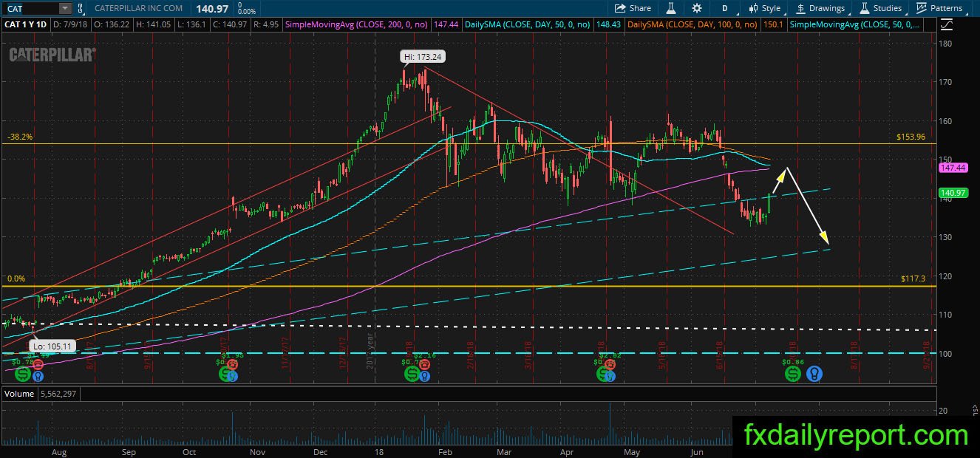Screen dimensions: 980x458
Task: Click the dividend icon in late October
Action: (x=226, y=375)
